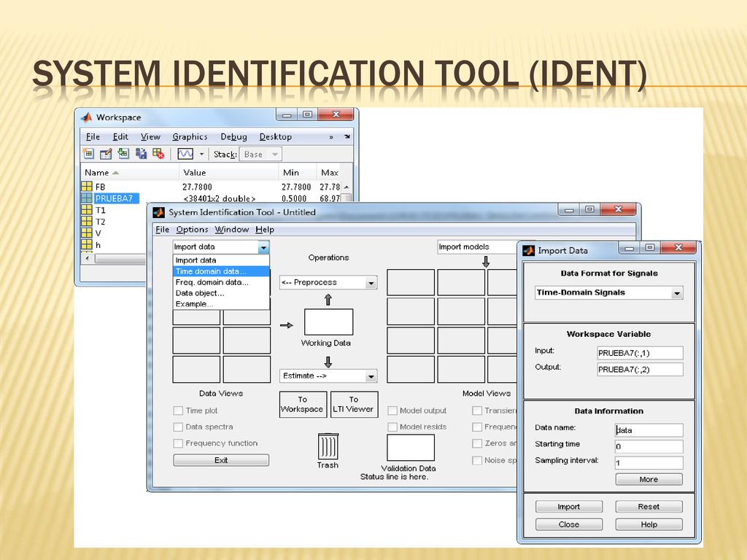Screen dimensions: 747x560
Task: Open the Workspace File menu
Action: click(x=93, y=136)
